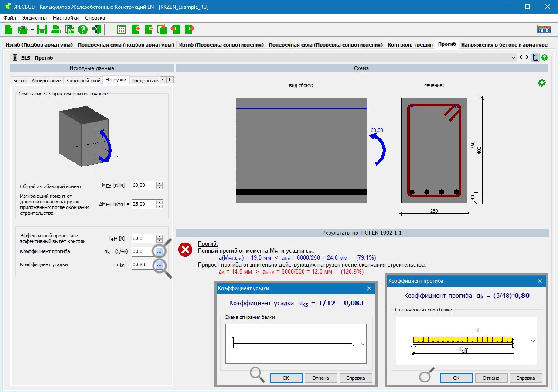This screenshot has width=558, height=392.
Task: Print using the toolbar printer icon
Action: tap(56, 30)
